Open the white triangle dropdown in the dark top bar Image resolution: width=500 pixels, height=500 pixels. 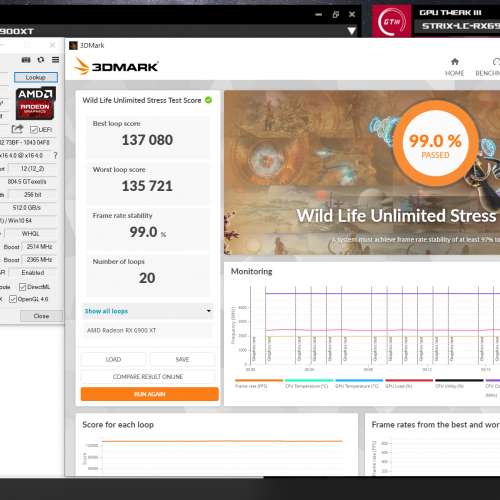point(352,31)
